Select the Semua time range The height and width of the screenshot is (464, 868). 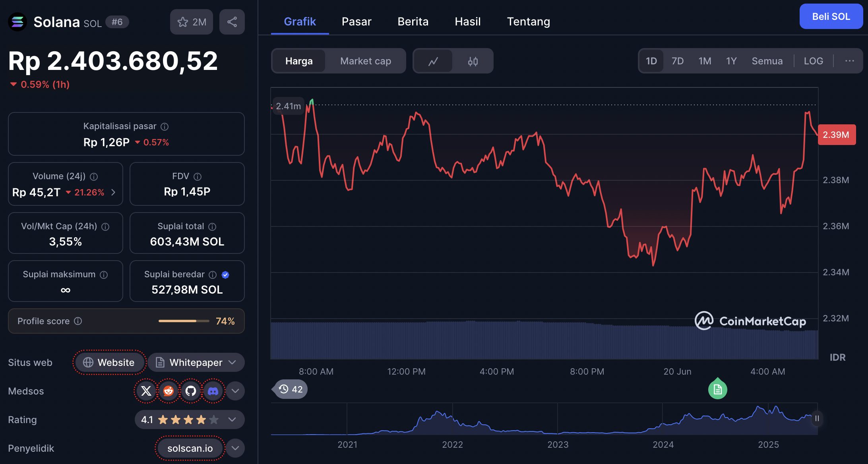767,61
